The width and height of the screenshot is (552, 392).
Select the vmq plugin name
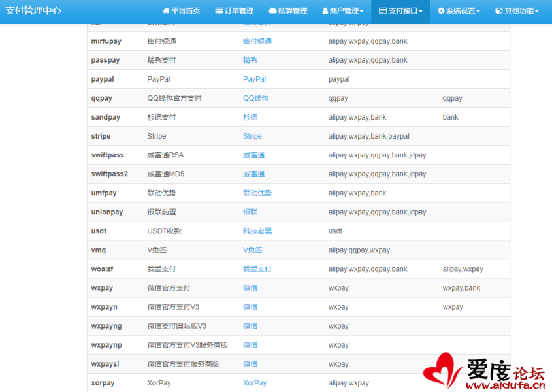pyautogui.click(x=98, y=250)
